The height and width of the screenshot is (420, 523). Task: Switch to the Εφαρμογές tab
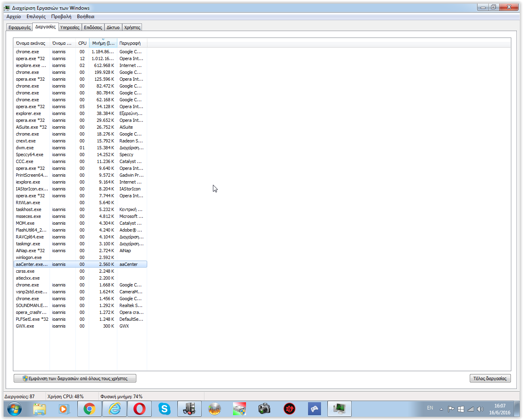(20, 27)
